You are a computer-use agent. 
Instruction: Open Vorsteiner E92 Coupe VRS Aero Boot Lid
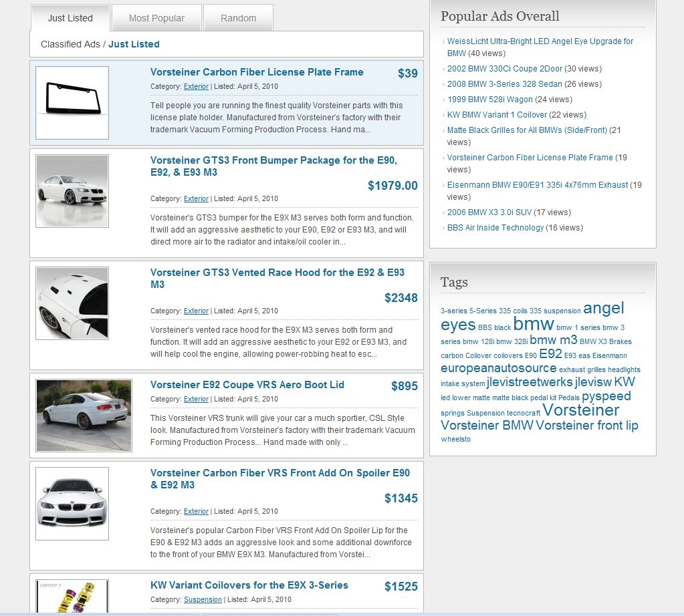pos(247,385)
